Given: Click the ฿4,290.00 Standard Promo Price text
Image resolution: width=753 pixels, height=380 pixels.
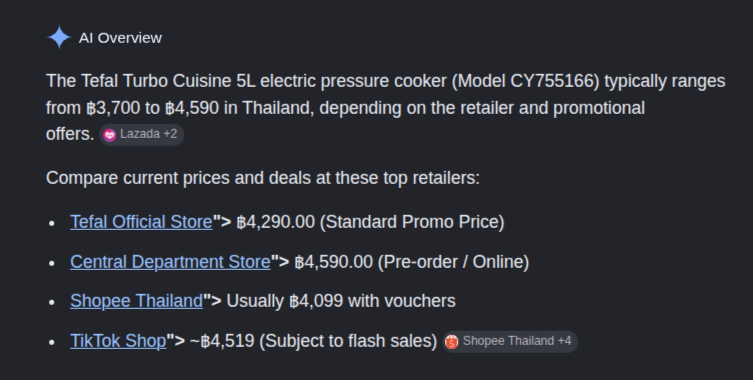Looking at the screenshot, I should pyautogui.click(x=371, y=222).
